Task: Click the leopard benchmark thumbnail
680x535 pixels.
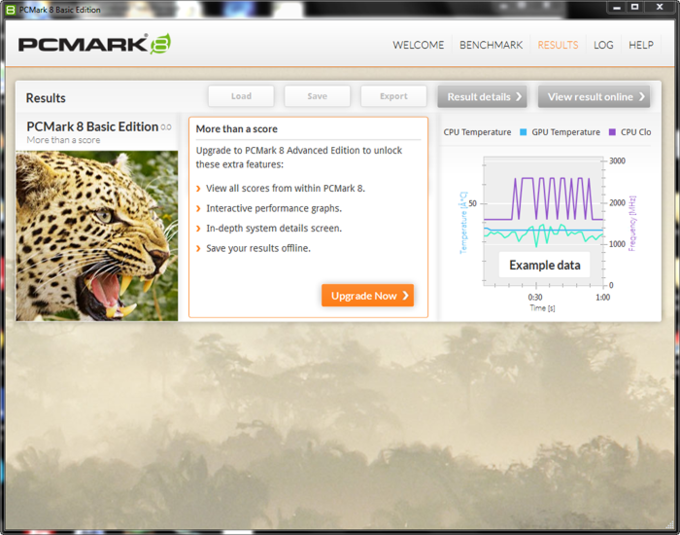Action: pyautogui.click(x=97, y=236)
